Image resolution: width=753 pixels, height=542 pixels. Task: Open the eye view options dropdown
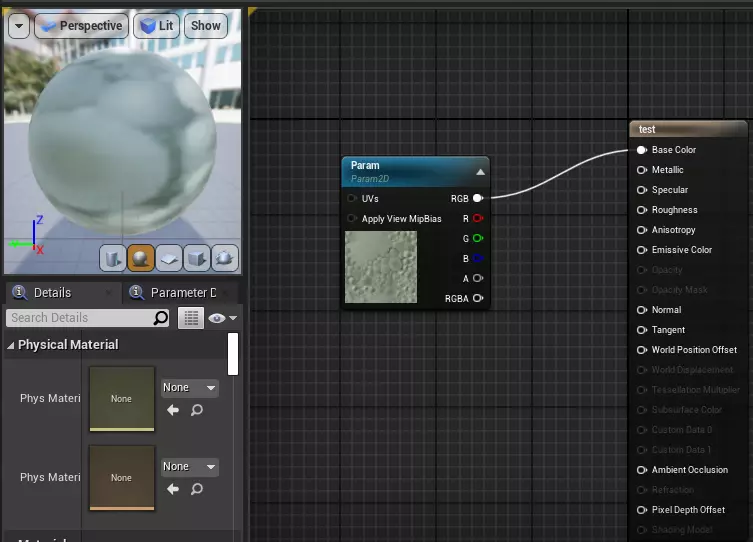pyautogui.click(x=223, y=318)
